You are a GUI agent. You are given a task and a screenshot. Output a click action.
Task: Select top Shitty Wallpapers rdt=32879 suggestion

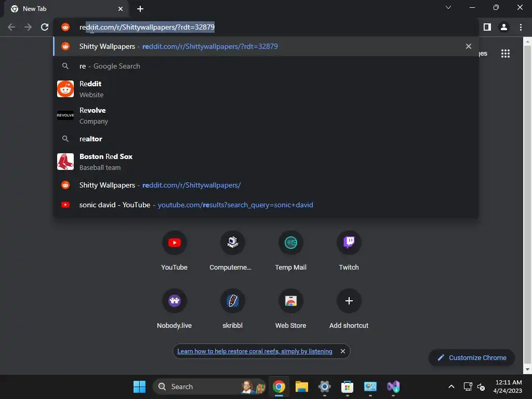tap(266, 46)
